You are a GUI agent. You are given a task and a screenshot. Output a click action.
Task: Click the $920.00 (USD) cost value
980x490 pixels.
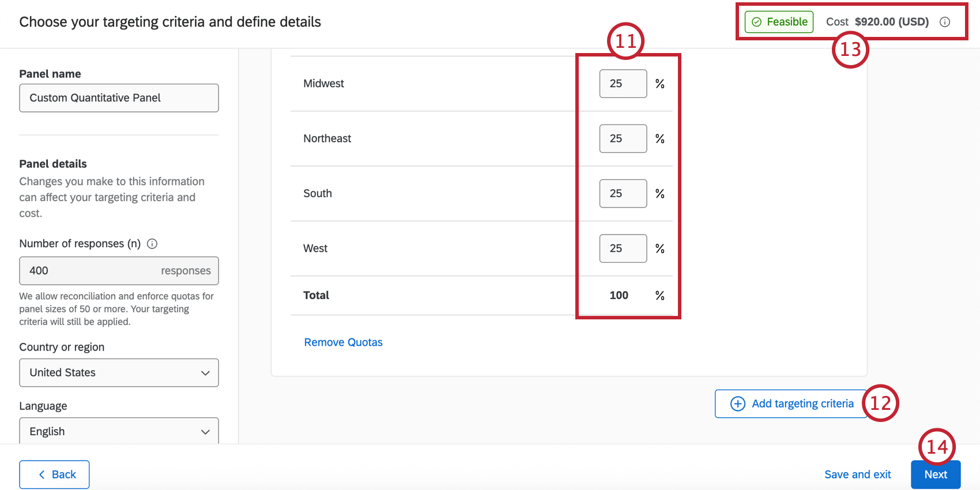click(891, 22)
